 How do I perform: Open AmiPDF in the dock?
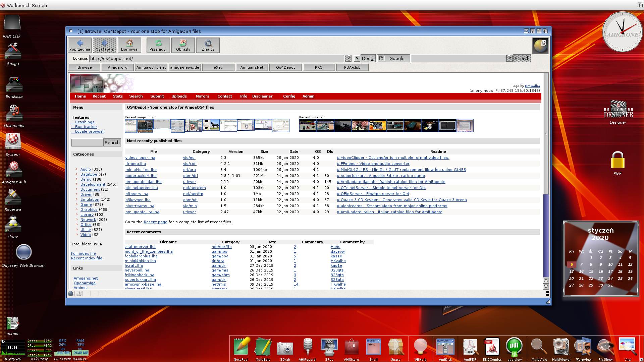(470, 349)
